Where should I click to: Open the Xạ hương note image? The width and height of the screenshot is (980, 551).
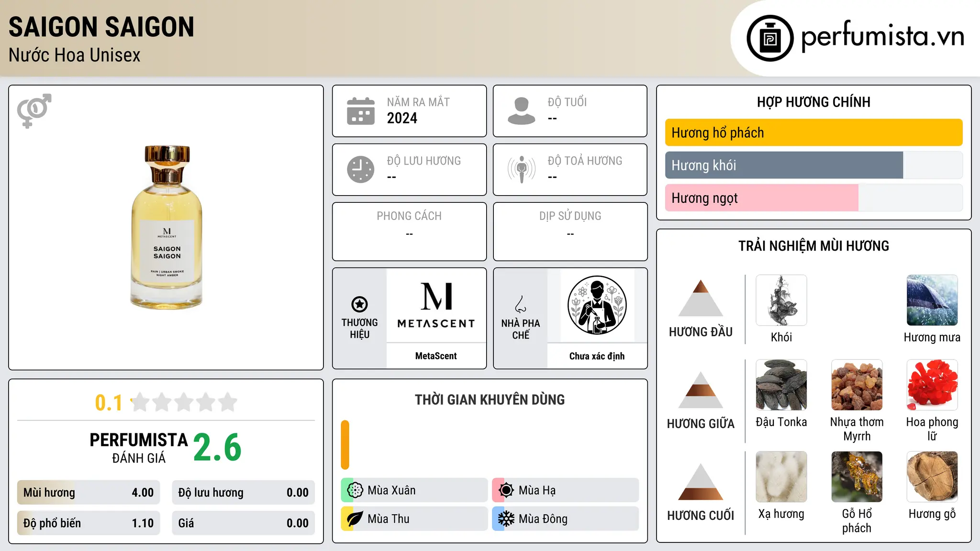(x=781, y=477)
